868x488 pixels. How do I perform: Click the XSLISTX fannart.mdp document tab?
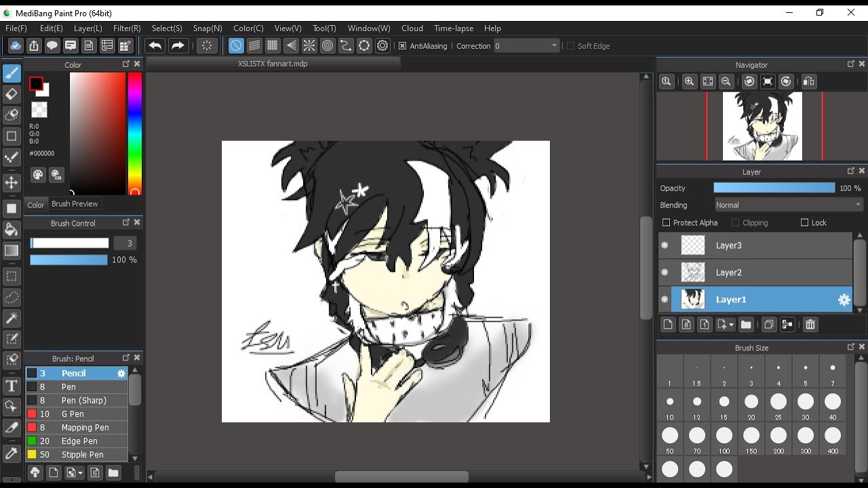(273, 64)
